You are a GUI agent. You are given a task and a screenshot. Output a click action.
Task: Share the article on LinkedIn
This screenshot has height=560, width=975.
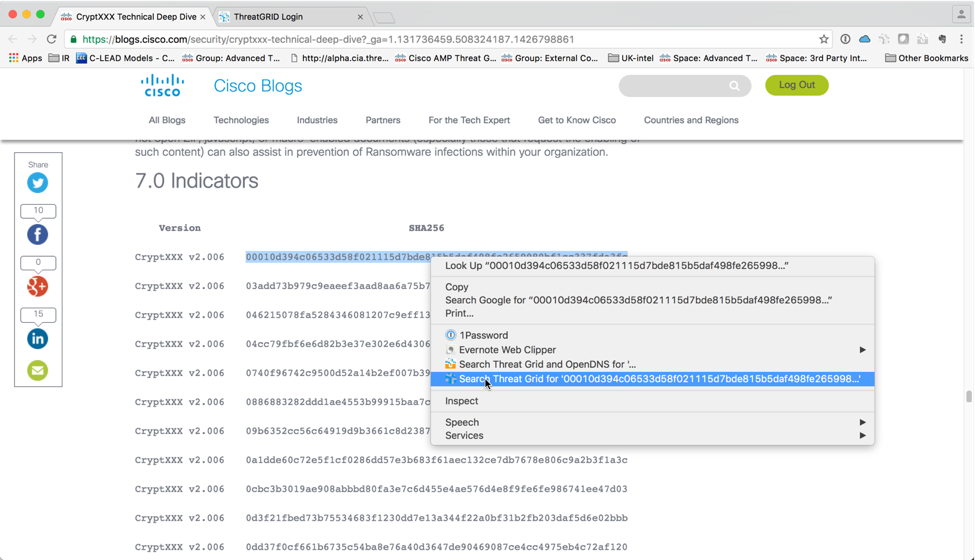[x=37, y=339]
